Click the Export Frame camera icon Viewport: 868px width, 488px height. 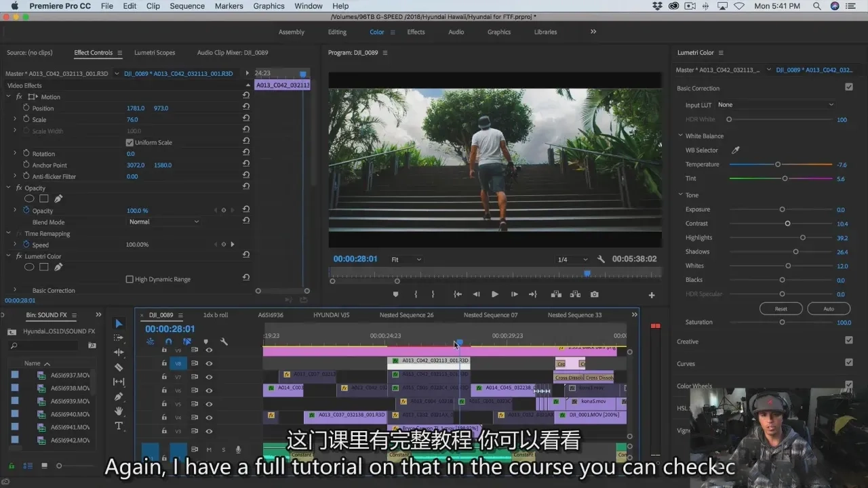point(595,294)
